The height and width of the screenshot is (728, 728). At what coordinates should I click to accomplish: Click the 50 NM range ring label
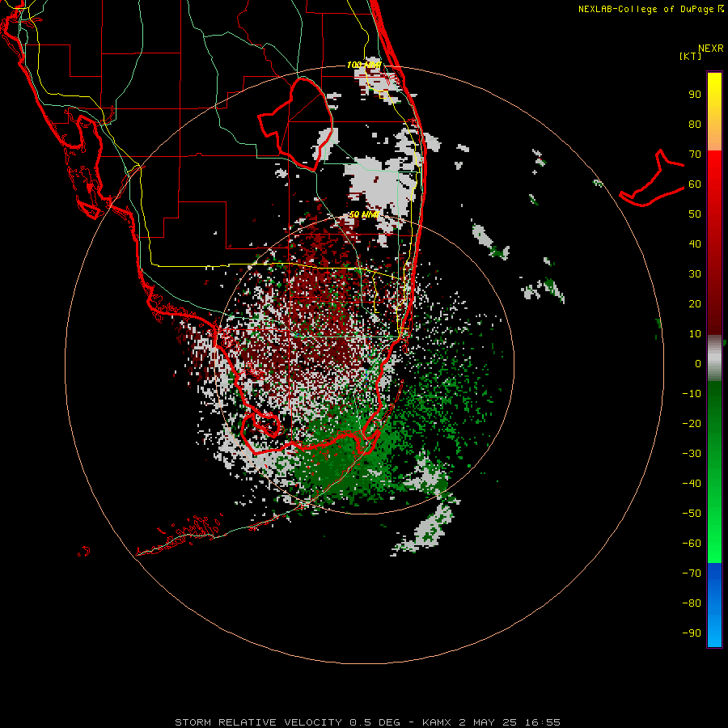(x=364, y=214)
